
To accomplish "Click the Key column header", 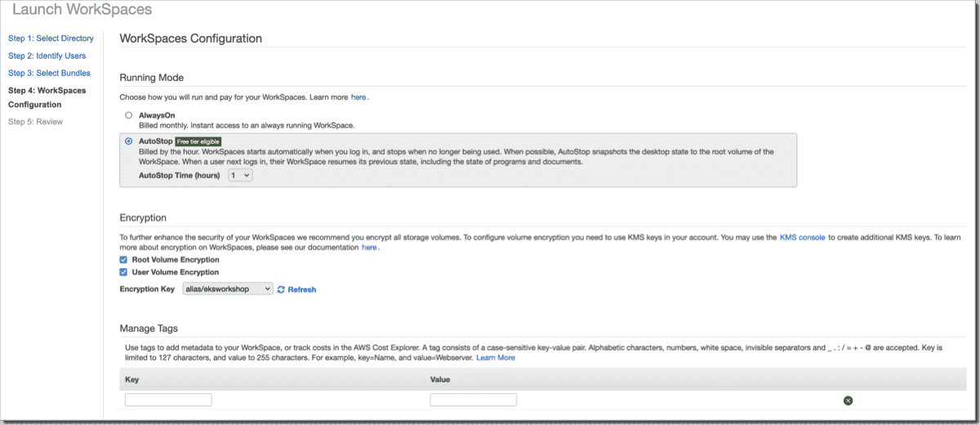I will click(131, 379).
